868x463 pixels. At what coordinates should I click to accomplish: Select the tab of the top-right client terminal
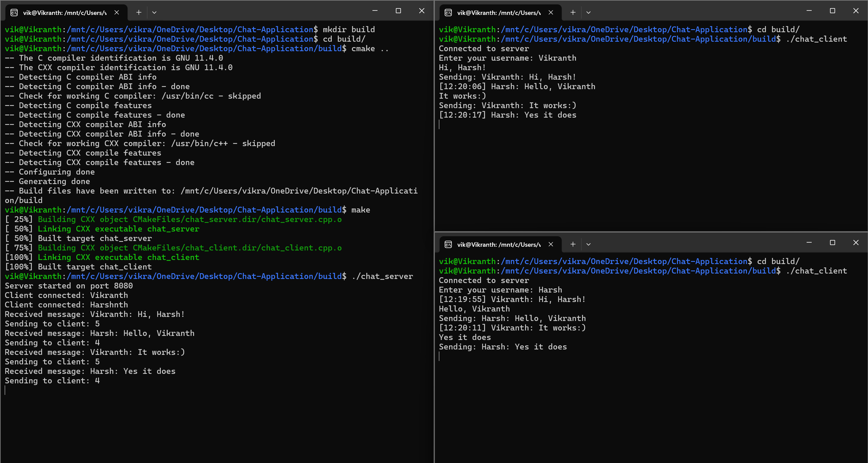point(499,13)
